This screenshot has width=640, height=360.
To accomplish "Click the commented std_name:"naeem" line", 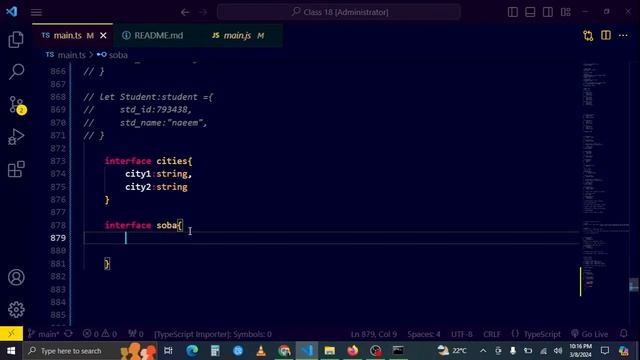I will point(145,123).
